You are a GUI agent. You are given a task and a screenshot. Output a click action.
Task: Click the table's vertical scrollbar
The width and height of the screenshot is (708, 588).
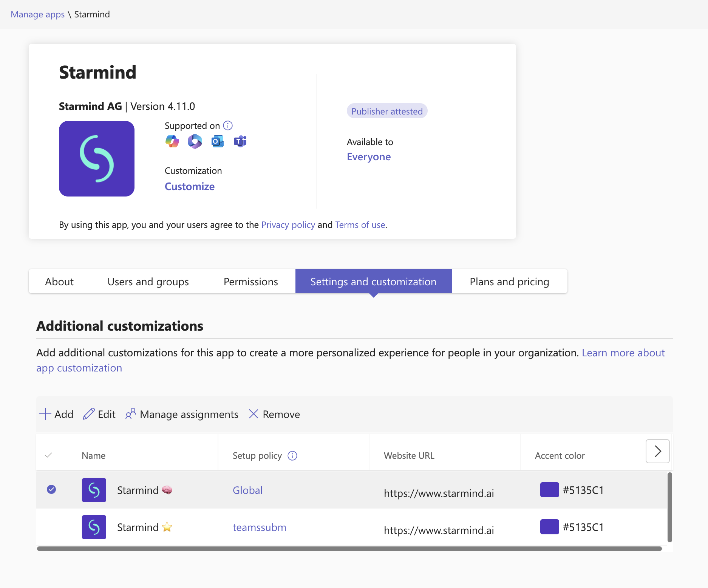pyautogui.click(x=670, y=507)
